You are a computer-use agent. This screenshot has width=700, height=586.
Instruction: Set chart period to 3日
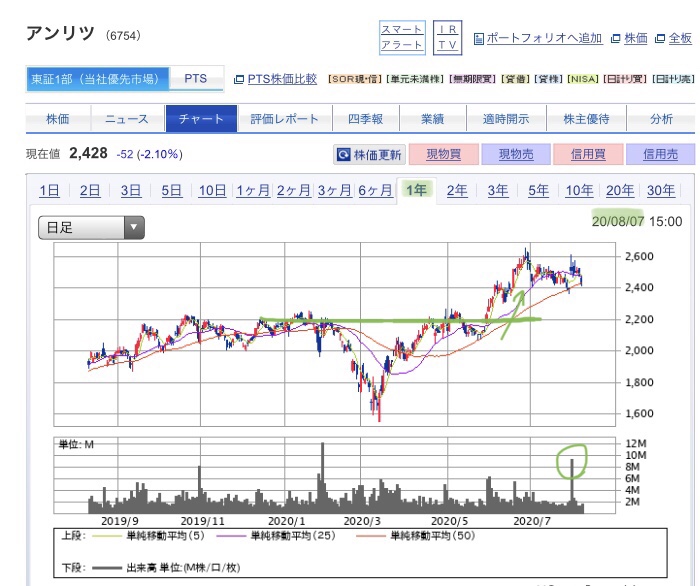tap(130, 191)
